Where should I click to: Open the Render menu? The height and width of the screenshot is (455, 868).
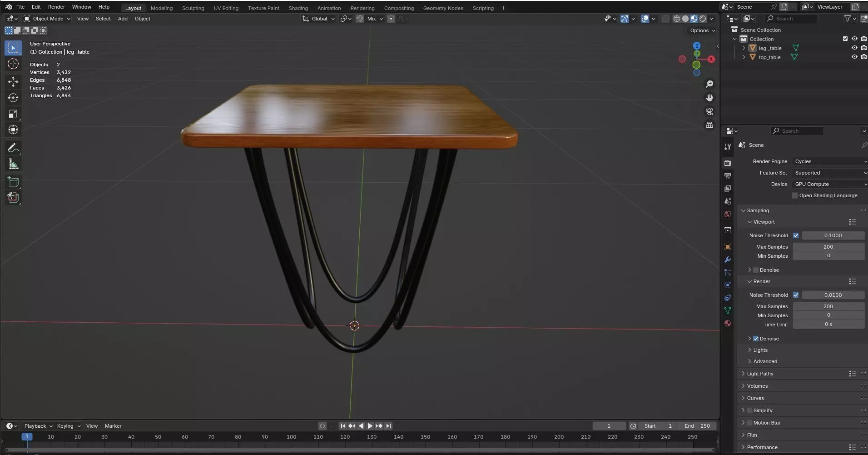56,7
